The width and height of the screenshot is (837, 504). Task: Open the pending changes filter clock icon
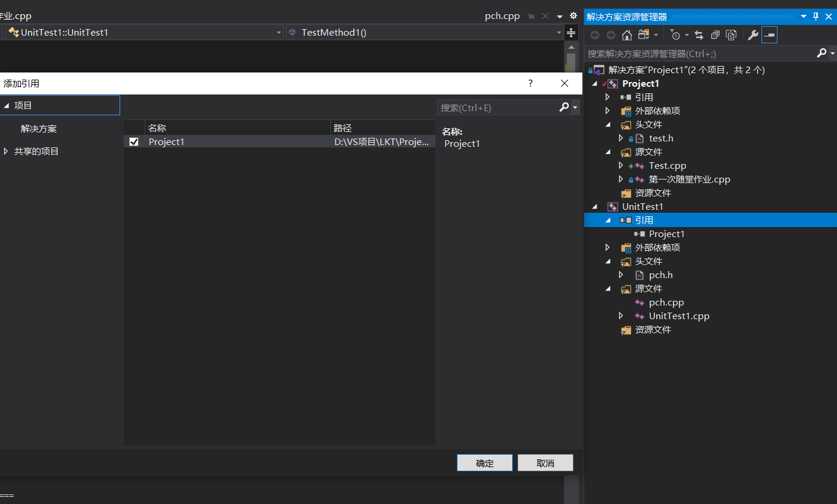[x=675, y=35]
